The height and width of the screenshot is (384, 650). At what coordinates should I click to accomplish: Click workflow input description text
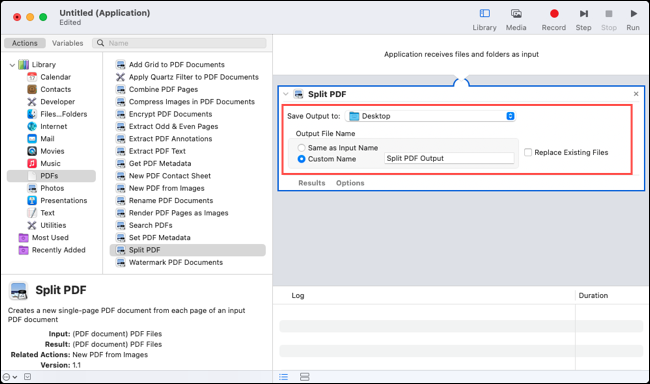click(461, 54)
